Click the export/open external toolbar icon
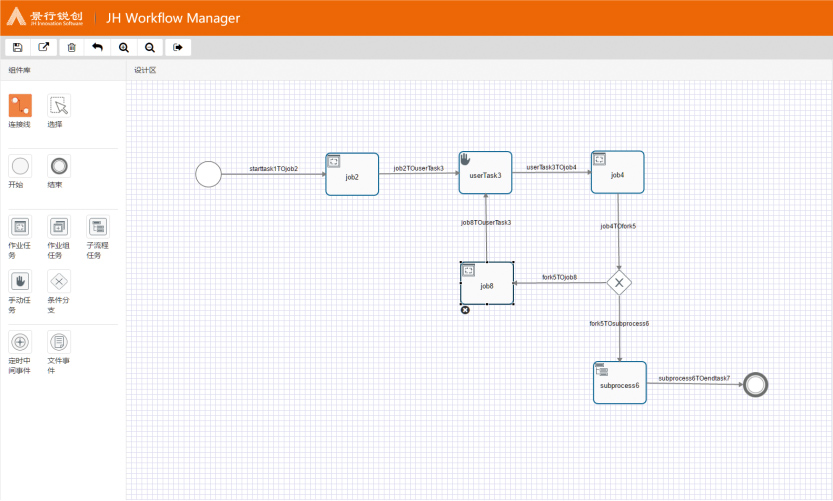The height and width of the screenshot is (501, 833). click(x=44, y=47)
